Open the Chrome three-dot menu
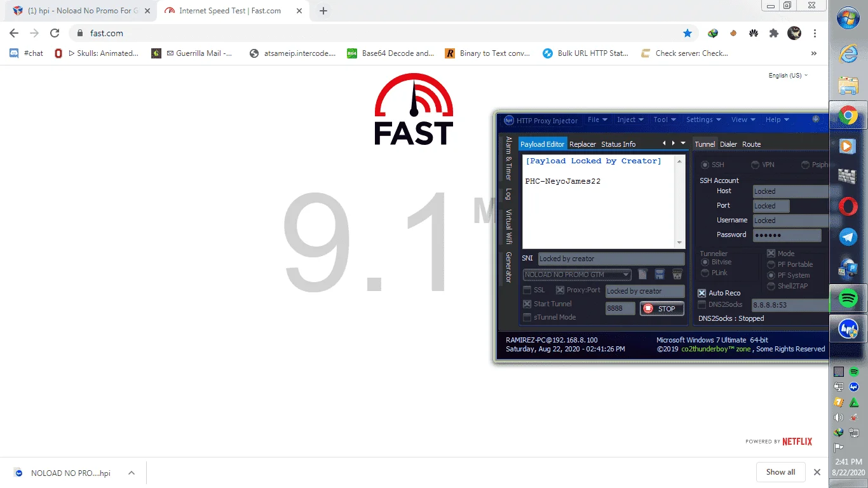The width and height of the screenshot is (868, 488). [x=815, y=33]
